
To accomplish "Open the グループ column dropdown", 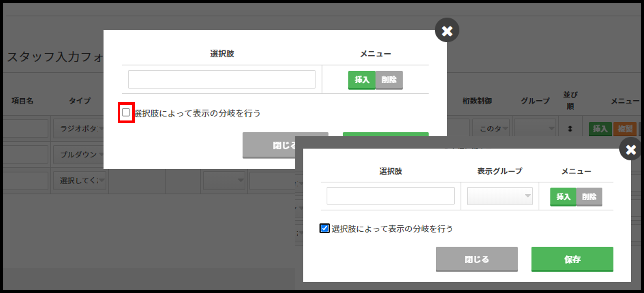I will tap(535, 127).
